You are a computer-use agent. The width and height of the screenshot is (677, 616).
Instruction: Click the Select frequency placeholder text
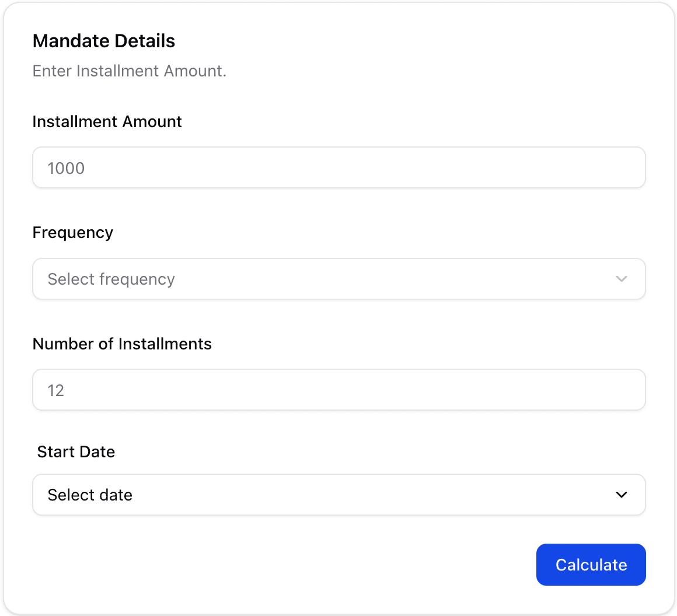(x=111, y=279)
